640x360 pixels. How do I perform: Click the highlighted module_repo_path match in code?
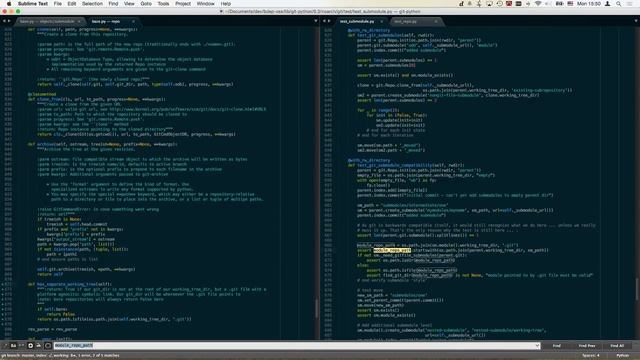392,250
